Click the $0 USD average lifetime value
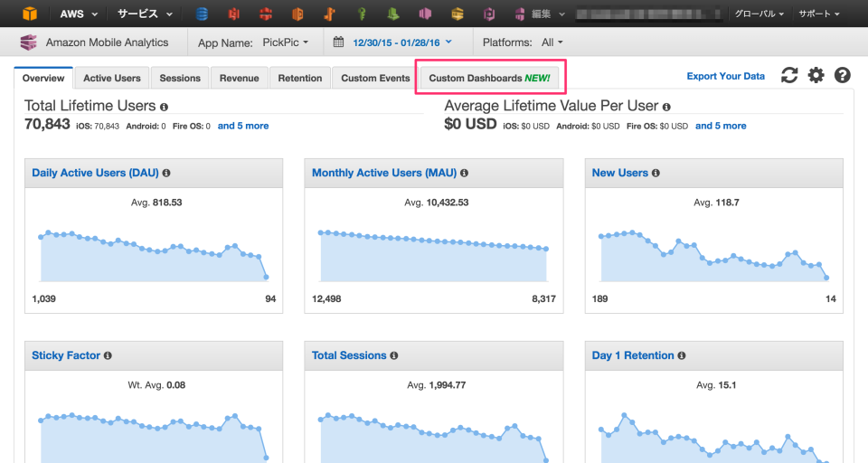Screen dimensions: 868x463 (470, 124)
